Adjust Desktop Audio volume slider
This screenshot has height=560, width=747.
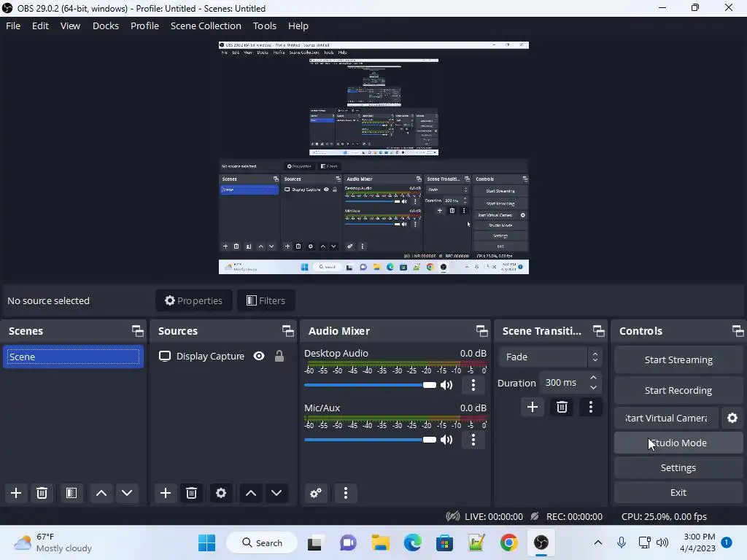tap(370, 385)
